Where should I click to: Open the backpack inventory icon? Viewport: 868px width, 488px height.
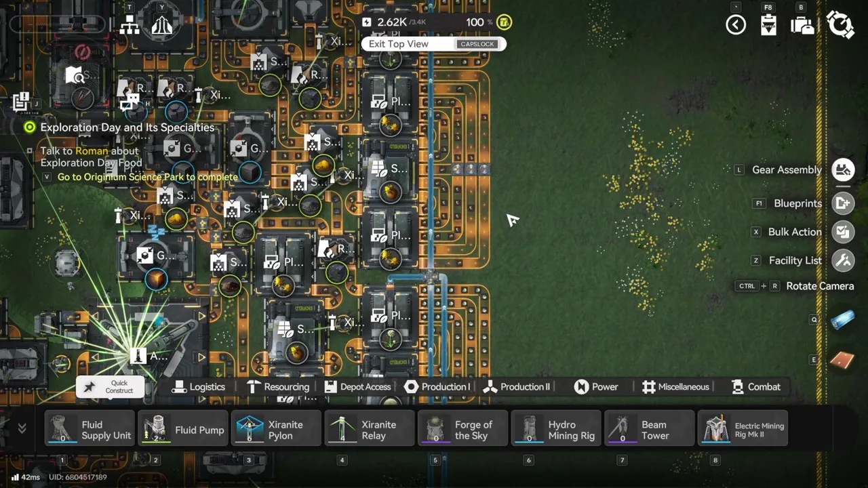tap(802, 26)
